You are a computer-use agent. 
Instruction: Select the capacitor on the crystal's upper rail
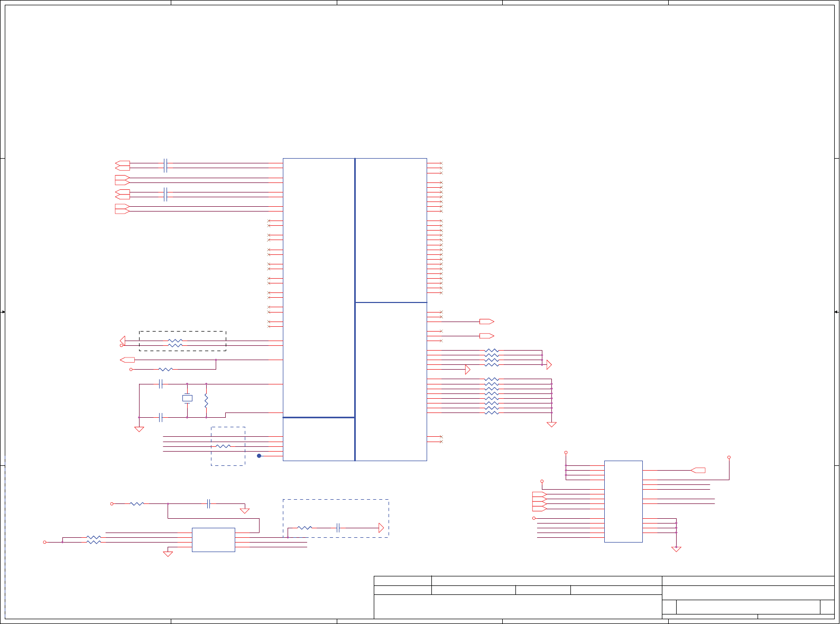(x=161, y=384)
